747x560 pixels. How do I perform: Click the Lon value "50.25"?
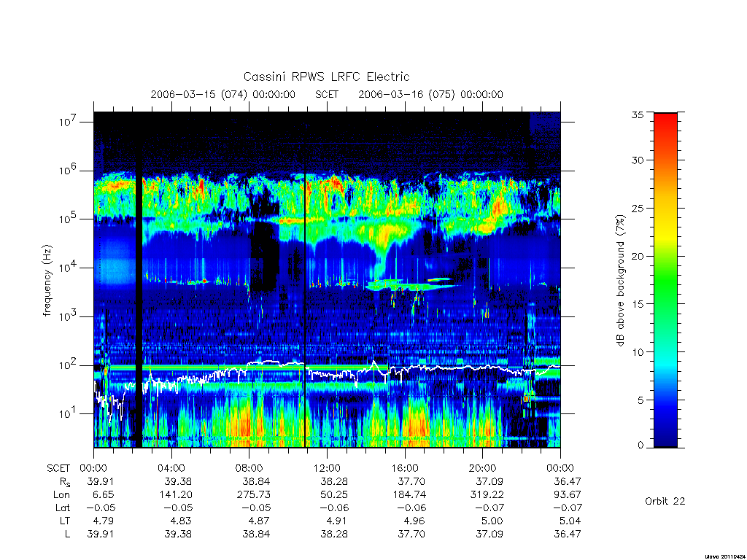(x=334, y=495)
